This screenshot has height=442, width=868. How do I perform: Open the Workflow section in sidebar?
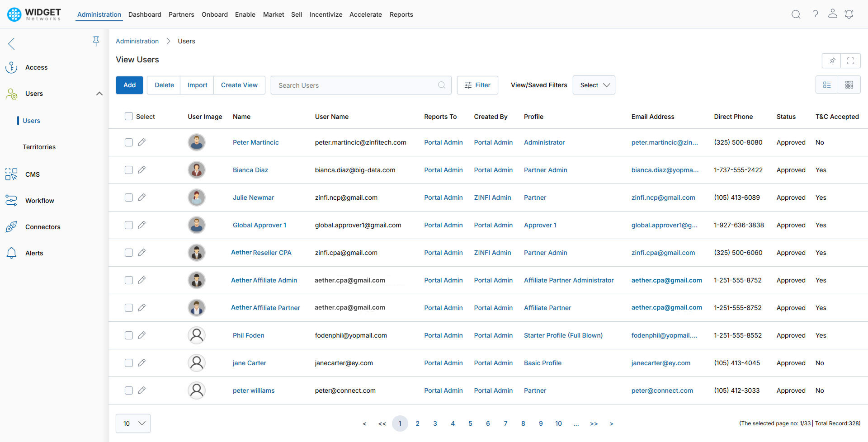(x=40, y=200)
